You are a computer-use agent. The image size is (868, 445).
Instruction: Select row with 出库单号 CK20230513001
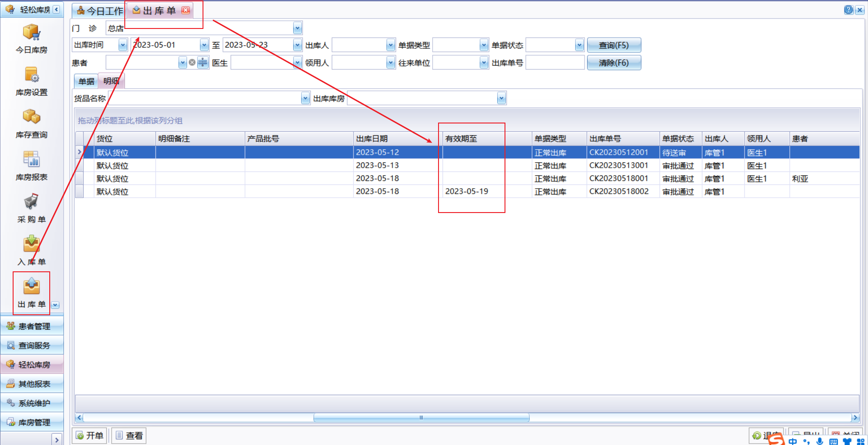[x=467, y=166]
